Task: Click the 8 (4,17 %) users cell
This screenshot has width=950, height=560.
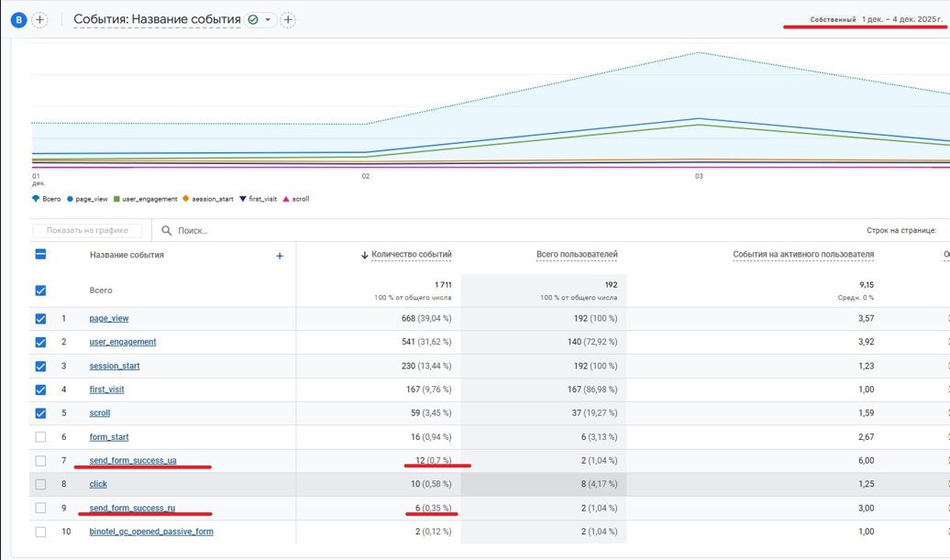Action: [x=599, y=484]
